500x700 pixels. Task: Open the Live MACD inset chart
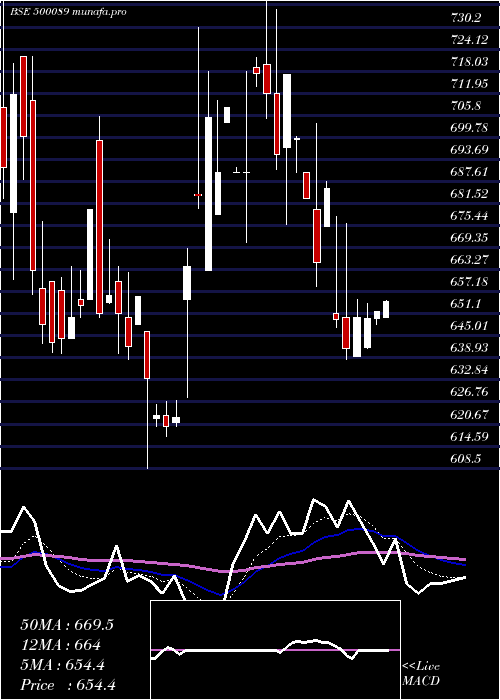coord(275,650)
